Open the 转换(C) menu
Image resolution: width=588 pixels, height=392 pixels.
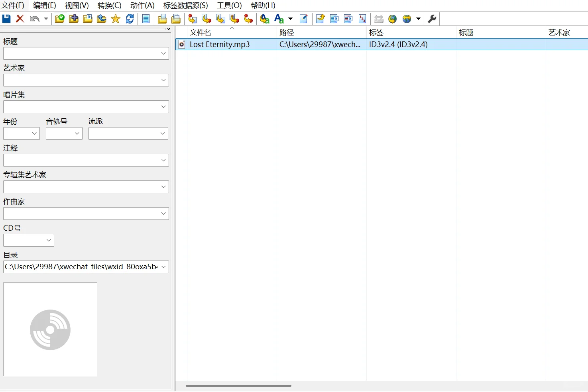pyautogui.click(x=110, y=6)
